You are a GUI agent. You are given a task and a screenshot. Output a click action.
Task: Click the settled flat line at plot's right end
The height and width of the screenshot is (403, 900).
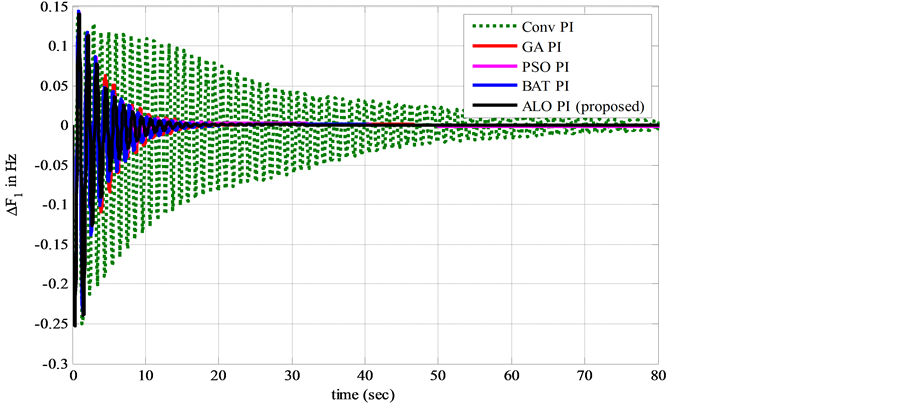point(640,124)
